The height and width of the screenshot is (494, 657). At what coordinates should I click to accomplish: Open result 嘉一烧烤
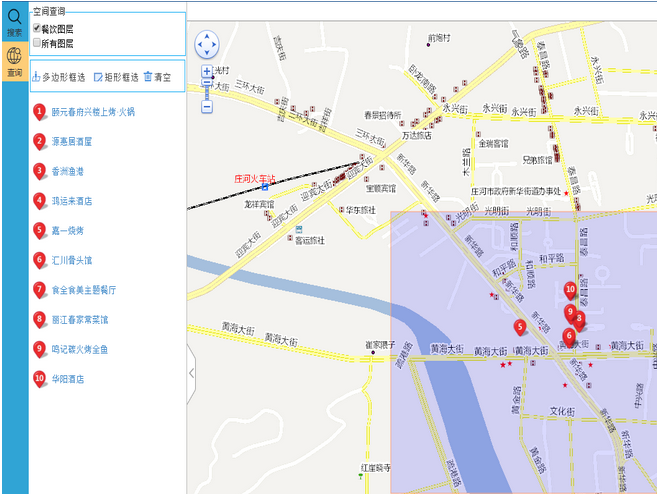pyautogui.click(x=67, y=230)
